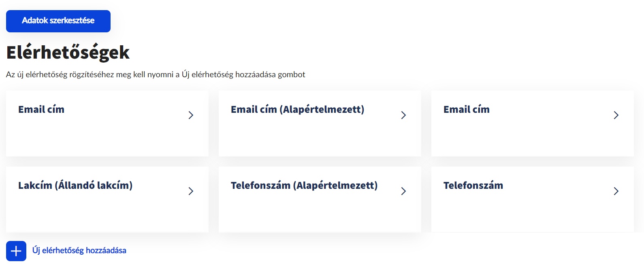644x264 pixels.
Task: Select the Lakcím (Állandó lakcím) title text
Action: click(75, 186)
